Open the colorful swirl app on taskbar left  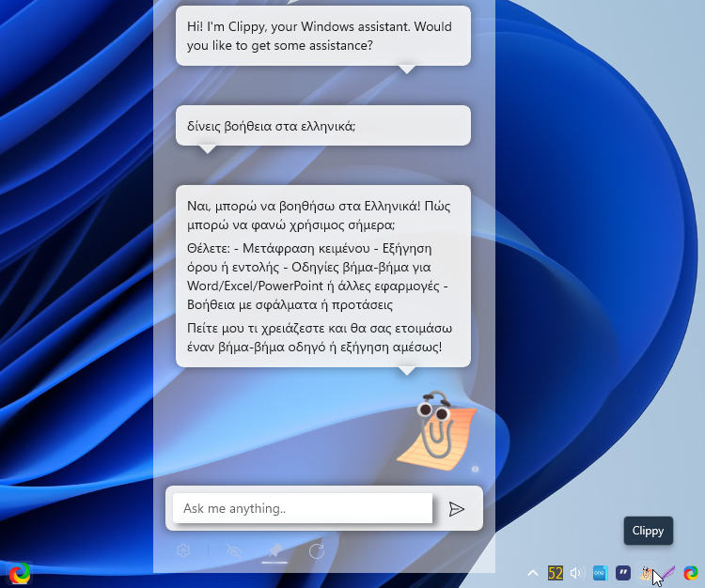pos(19,573)
